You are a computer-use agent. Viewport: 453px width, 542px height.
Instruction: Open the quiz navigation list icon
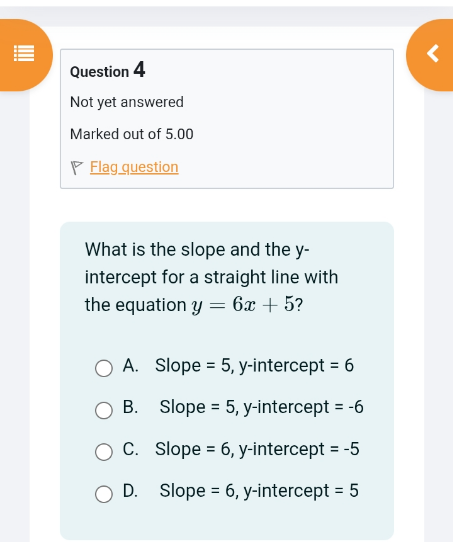(24, 54)
